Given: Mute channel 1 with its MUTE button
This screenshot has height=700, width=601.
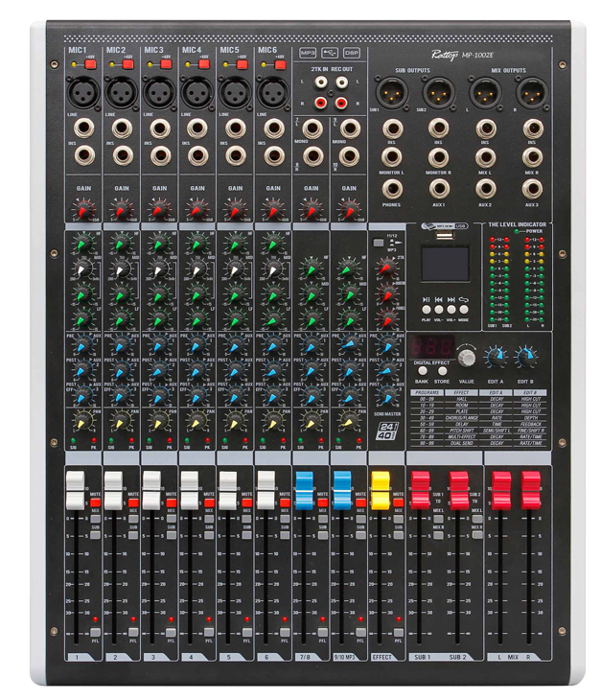Looking at the screenshot, I should click(95, 502).
